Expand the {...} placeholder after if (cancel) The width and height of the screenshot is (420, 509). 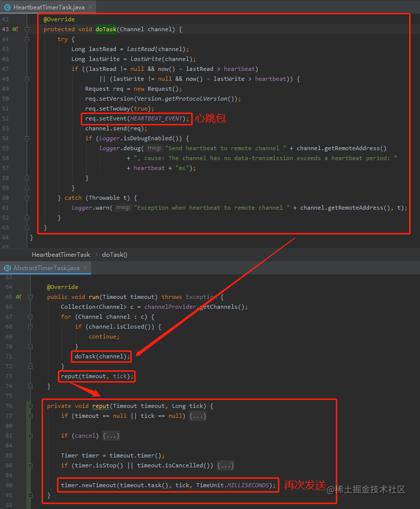[111, 436]
